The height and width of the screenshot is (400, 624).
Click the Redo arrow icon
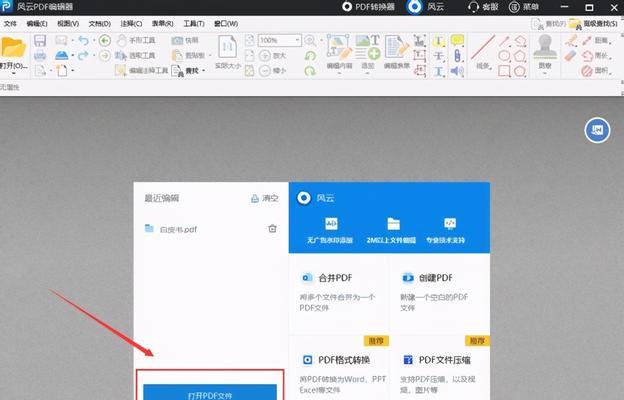pos(83,55)
